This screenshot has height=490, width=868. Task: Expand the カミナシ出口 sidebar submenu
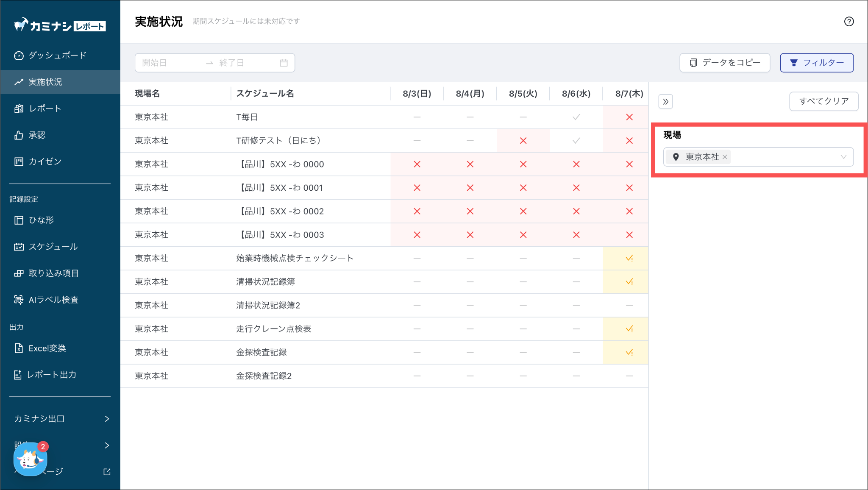(106, 419)
